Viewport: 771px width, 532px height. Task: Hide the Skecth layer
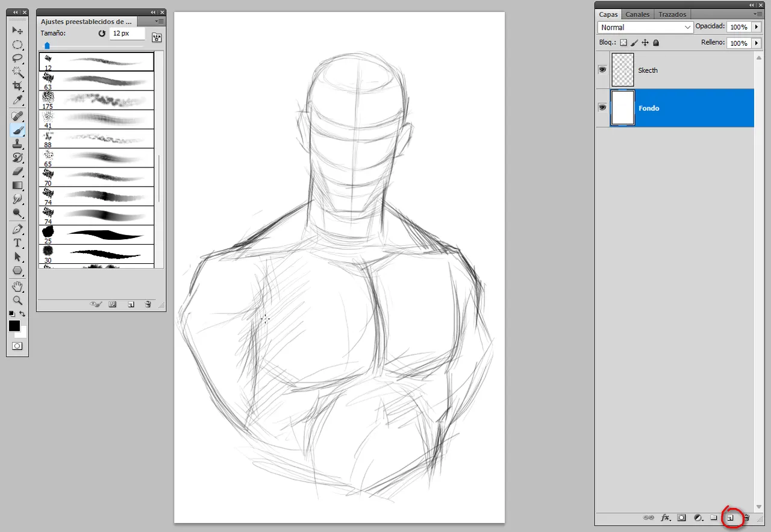point(602,70)
